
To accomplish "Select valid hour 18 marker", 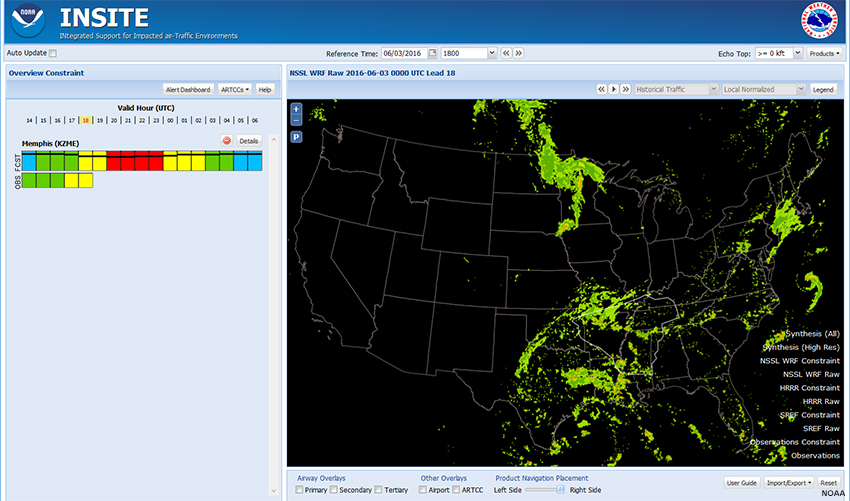I will coord(86,120).
